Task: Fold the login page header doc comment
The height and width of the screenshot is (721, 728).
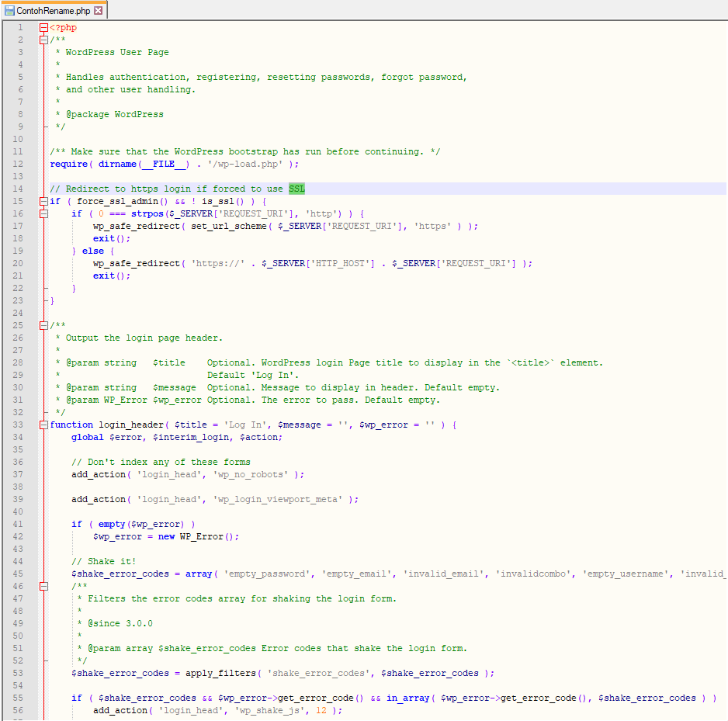Action: (43, 326)
